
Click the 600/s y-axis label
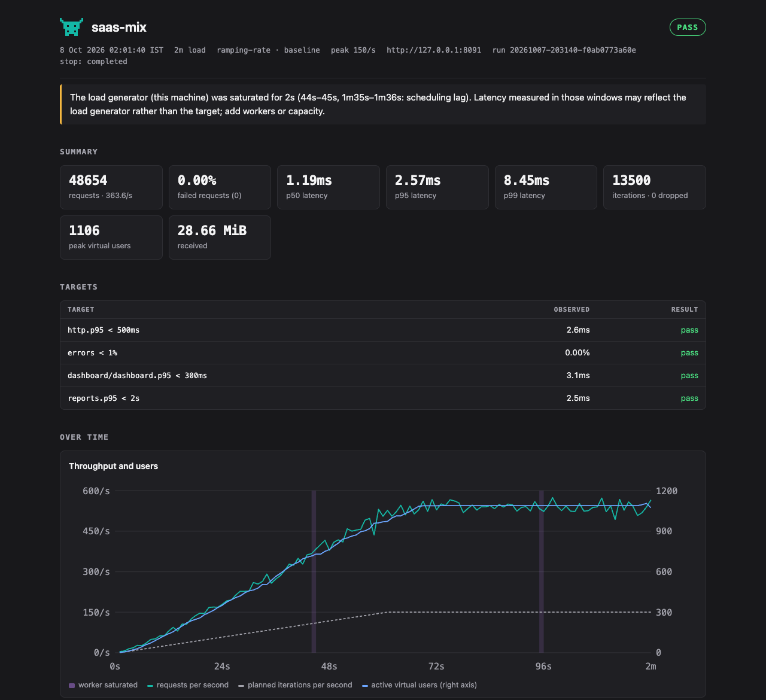[x=96, y=491]
